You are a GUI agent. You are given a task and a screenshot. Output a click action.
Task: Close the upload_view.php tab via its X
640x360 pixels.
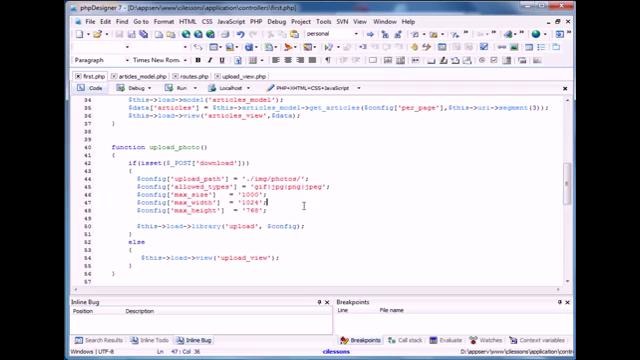[217, 76]
